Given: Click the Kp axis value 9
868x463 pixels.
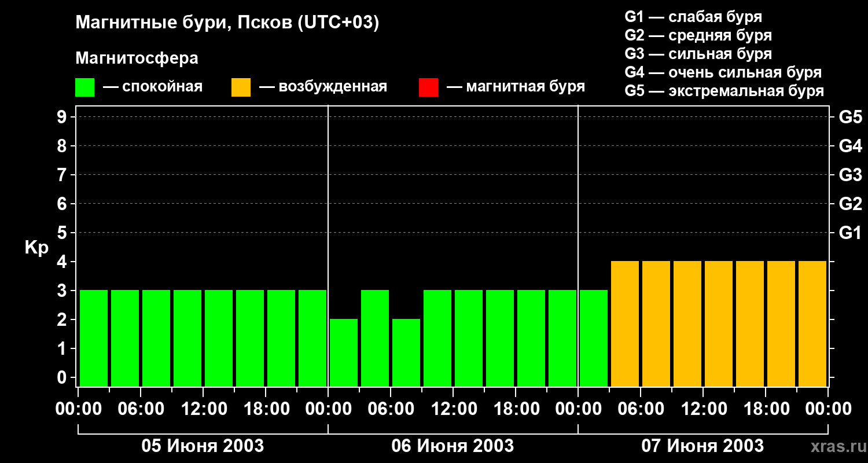Looking at the screenshot, I should pyautogui.click(x=63, y=117).
